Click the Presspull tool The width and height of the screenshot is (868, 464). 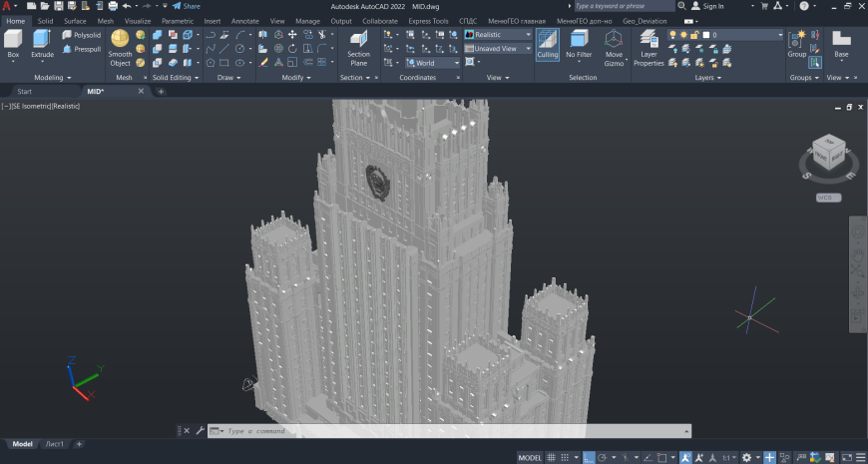[x=82, y=49]
